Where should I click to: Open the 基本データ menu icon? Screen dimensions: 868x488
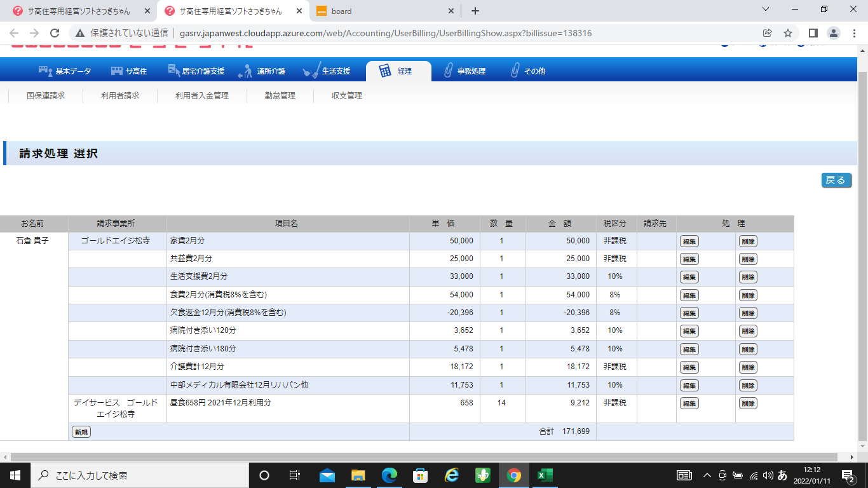tap(44, 71)
